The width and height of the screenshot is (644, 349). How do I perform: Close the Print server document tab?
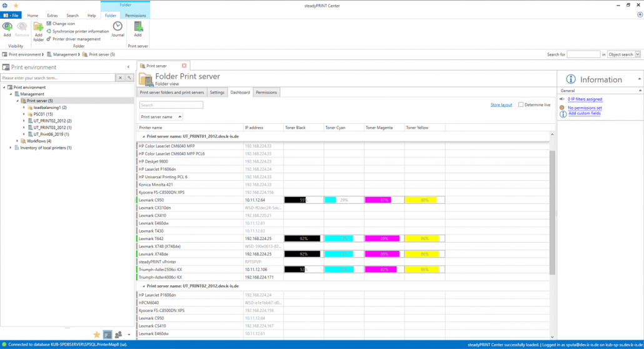point(184,66)
